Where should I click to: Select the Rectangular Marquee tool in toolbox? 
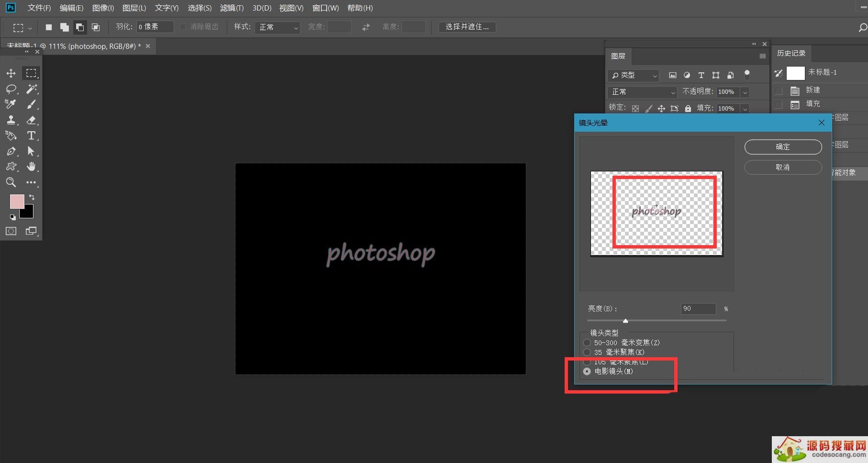click(x=31, y=73)
